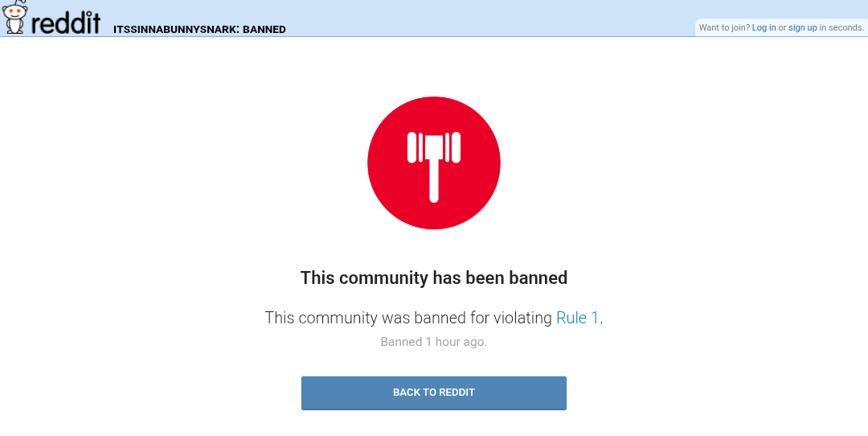Click the red gavel ban icon
Screen dimensions: 868x436
tap(434, 162)
